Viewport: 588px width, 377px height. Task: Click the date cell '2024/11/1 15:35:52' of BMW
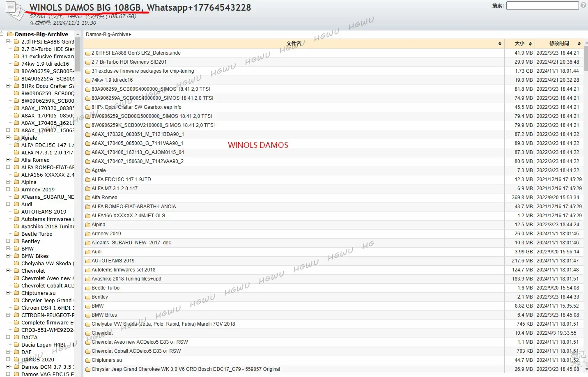pyautogui.click(x=558, y=306)
